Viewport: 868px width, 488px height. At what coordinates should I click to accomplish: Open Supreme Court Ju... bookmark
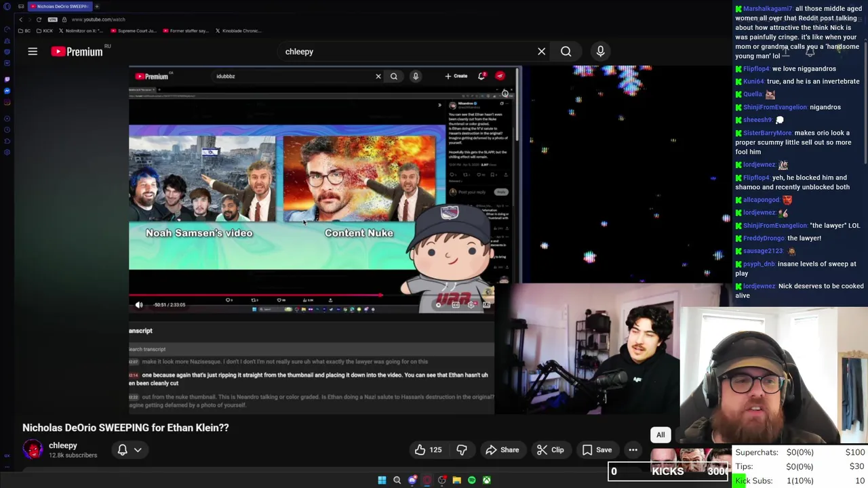point(134,30)
